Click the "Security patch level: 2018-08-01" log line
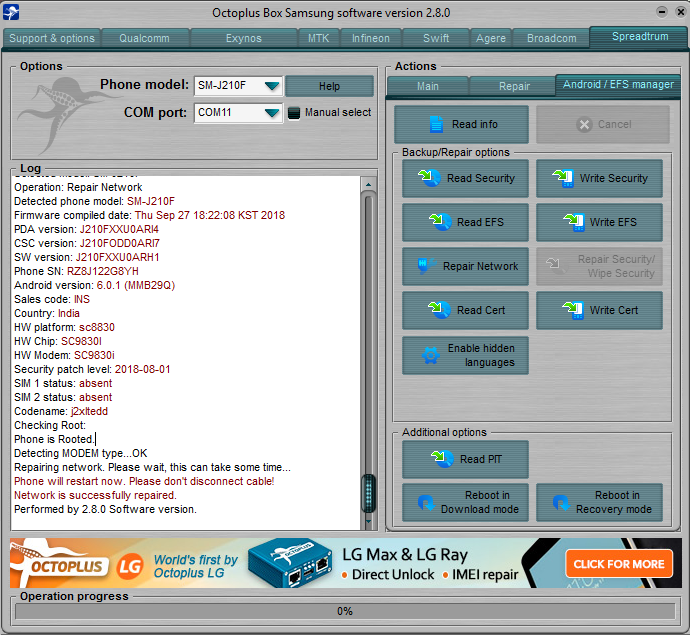The width and height of the screenshot is (690, 635). pos(92,369)
